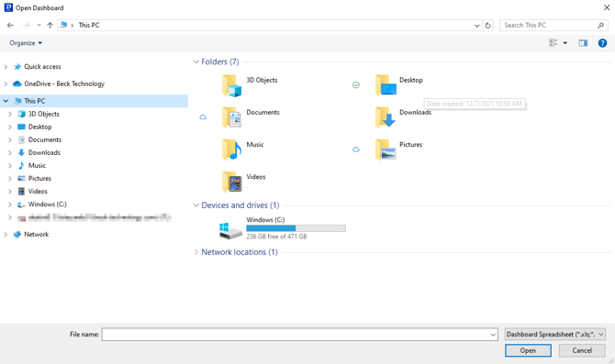615x364 pixels.
Task: Close the Open Dashboard dialog
Action: coord(607,7)
